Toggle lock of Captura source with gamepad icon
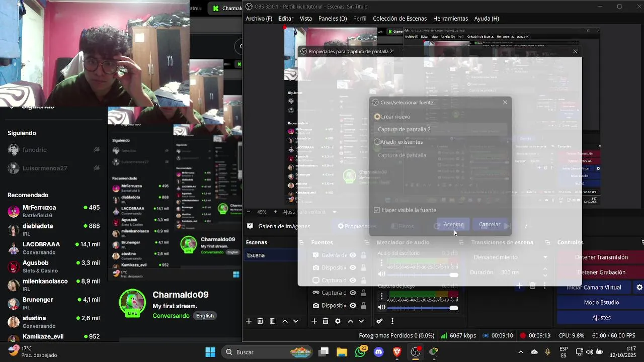644x362 pixels. 363,293
